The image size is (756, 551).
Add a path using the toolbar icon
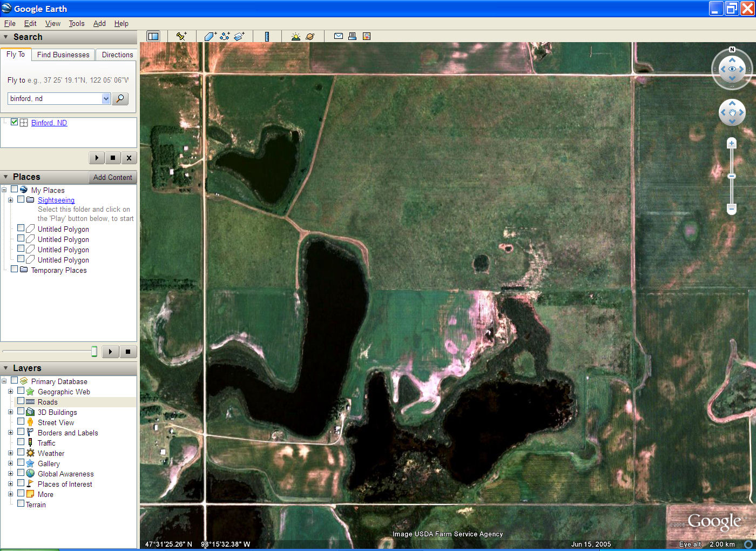(x=225, y=36)
